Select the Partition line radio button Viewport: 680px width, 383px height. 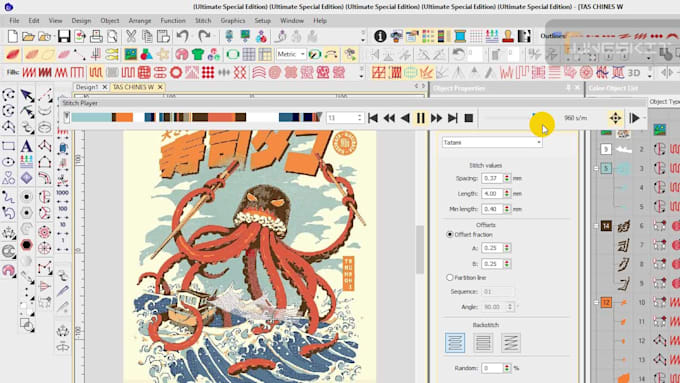point(450,278)
